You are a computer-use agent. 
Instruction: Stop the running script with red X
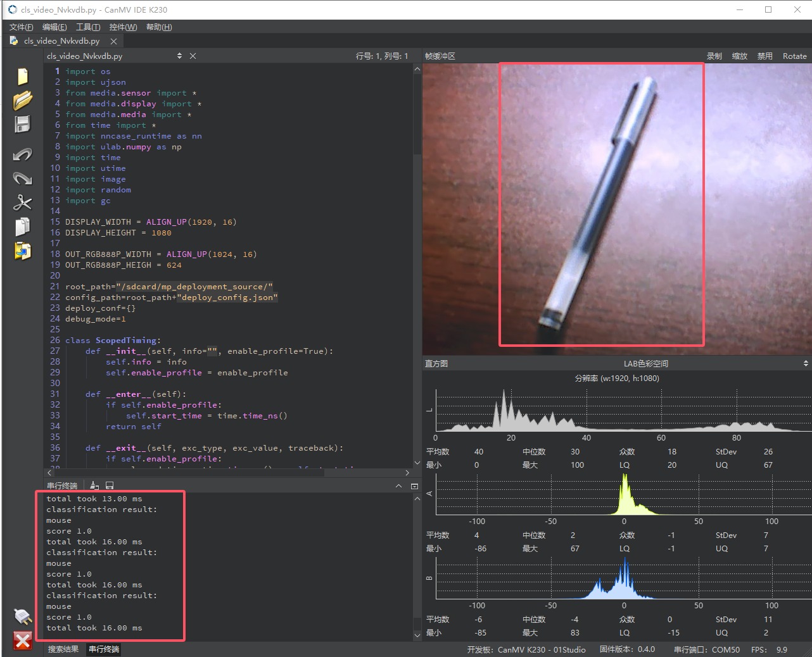pos(23,641)
